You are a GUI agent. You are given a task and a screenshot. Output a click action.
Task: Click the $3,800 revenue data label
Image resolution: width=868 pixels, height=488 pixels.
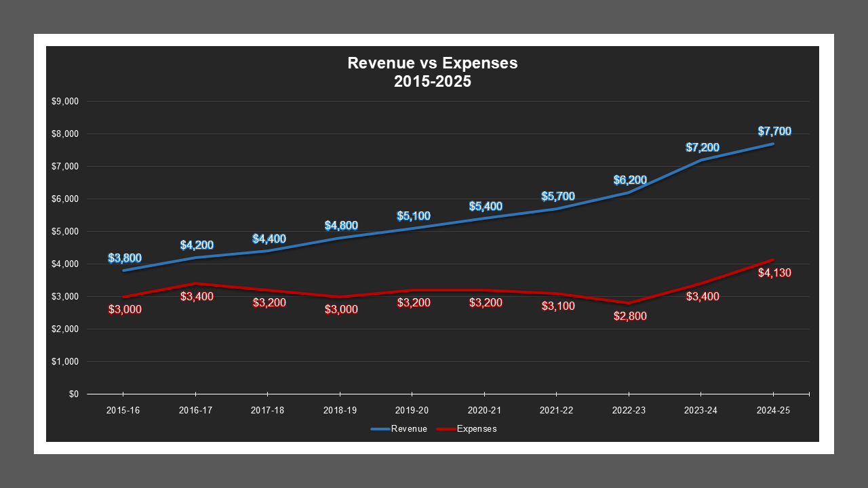pyautogui.click(x=124, y=258)
